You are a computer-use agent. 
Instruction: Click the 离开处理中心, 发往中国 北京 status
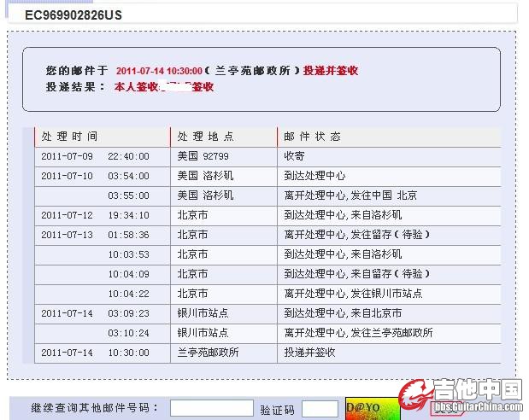pyautogui.click(x=350, y=195)
